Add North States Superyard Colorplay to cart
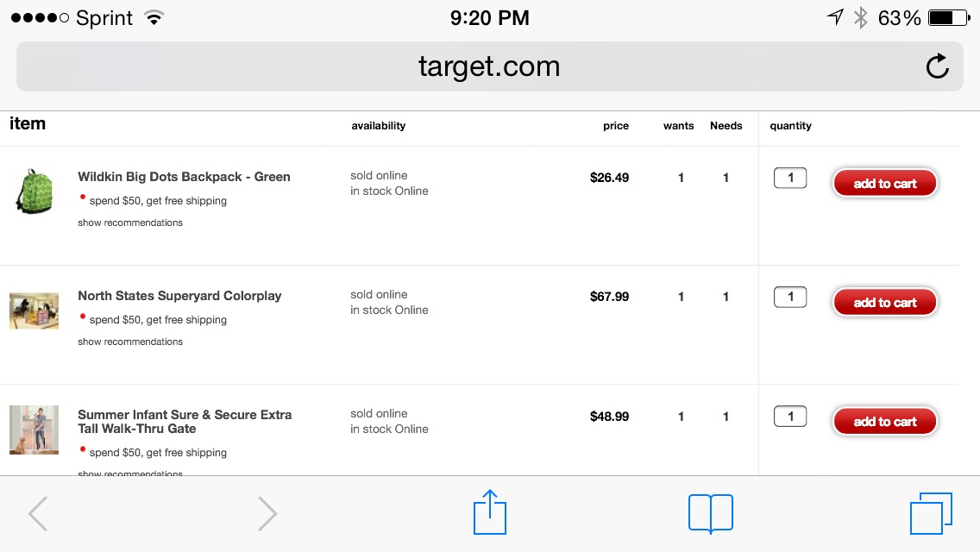Image resolution: width=980 pixels, height=552 pixels. [x=885, y=303]
